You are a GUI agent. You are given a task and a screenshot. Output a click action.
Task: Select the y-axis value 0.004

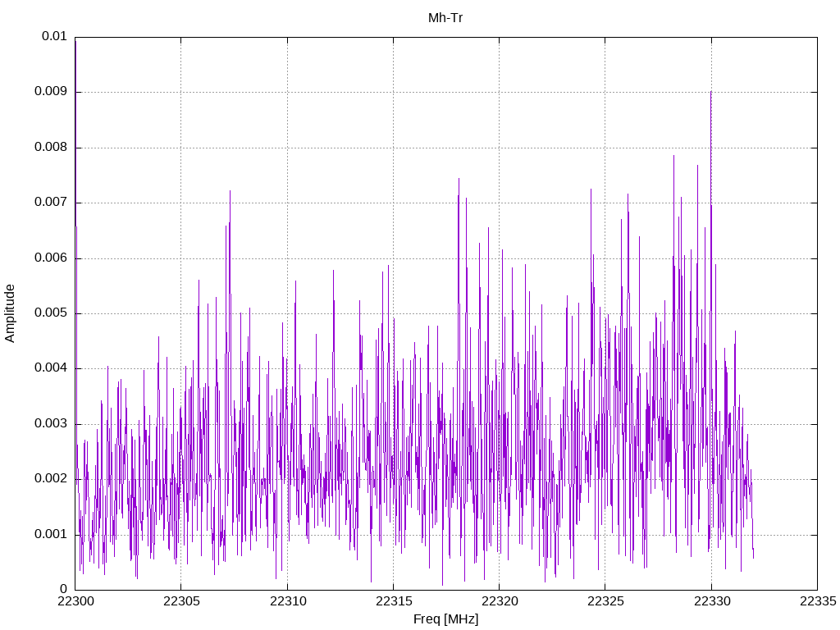[51, 368]
